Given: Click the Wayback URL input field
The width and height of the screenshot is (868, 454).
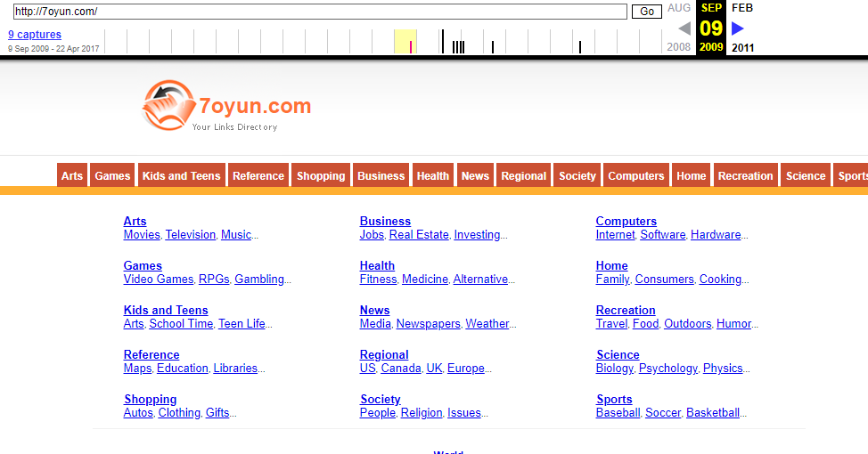Looking at the screenshot, I should click(x=320, y=11).
